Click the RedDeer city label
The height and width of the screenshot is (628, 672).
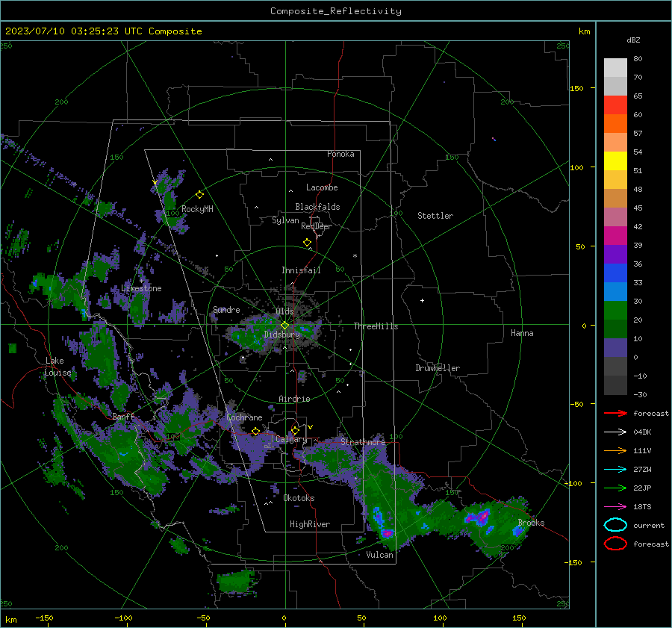pyautogui.click(x=317, y=226)
